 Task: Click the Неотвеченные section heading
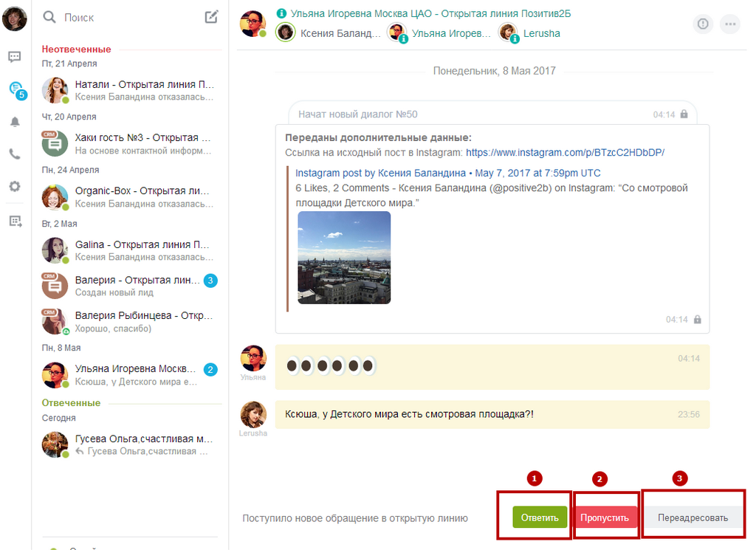tap(76, 49)
